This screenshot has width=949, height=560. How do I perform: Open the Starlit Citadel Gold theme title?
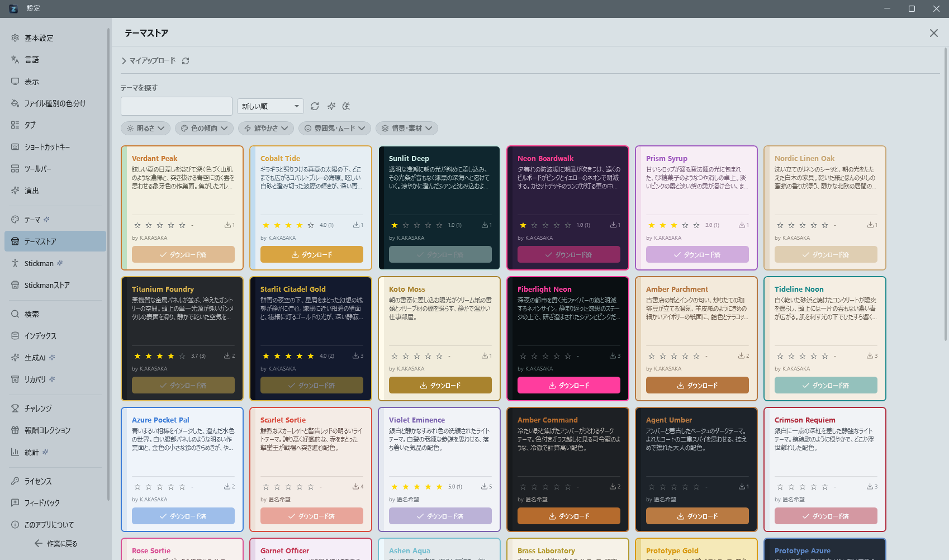click(x=293, y=289)
